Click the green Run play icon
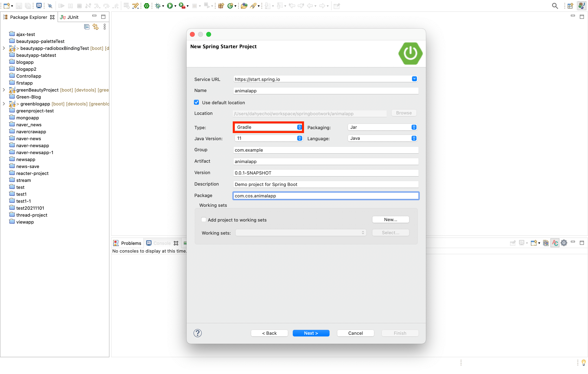588x374 pixels. (170, 6)
